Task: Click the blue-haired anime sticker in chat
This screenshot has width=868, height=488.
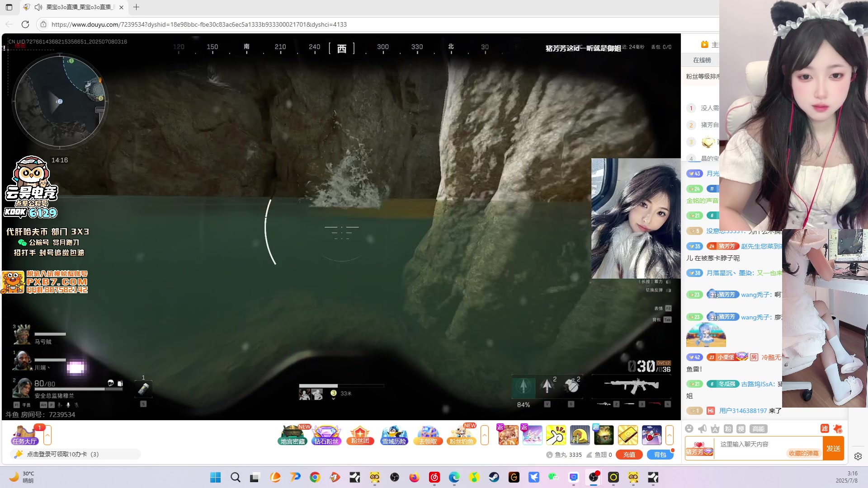Action: (706, 335)
